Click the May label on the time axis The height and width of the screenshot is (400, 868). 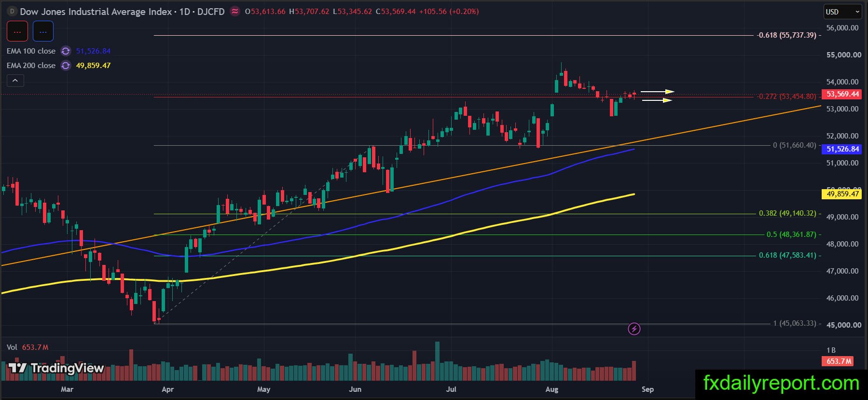click(x=263, y=389)
